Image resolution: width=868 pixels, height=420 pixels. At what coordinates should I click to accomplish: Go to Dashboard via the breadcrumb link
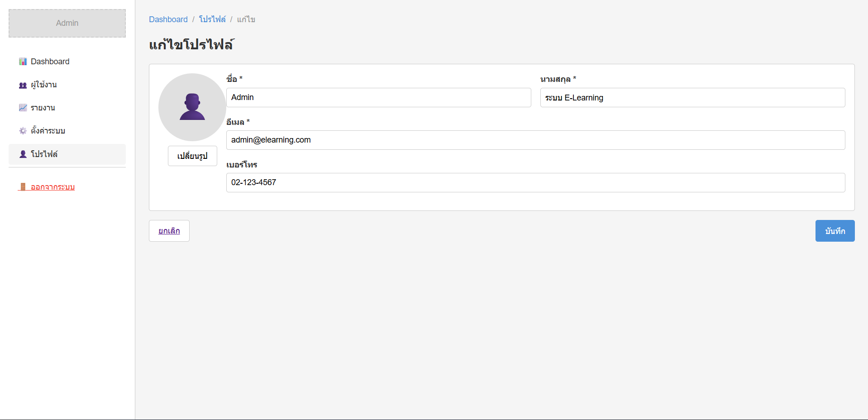click(168, 19)
